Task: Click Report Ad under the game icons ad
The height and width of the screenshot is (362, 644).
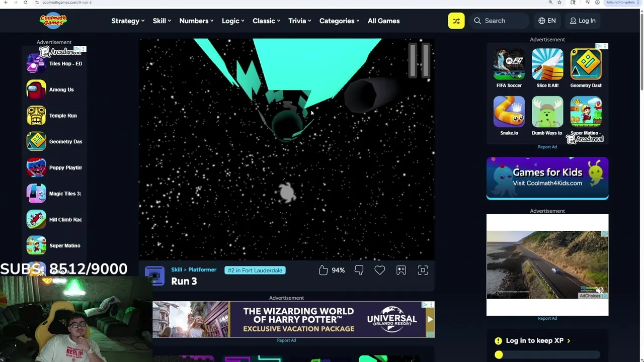Action: click(x=547, y=147)
